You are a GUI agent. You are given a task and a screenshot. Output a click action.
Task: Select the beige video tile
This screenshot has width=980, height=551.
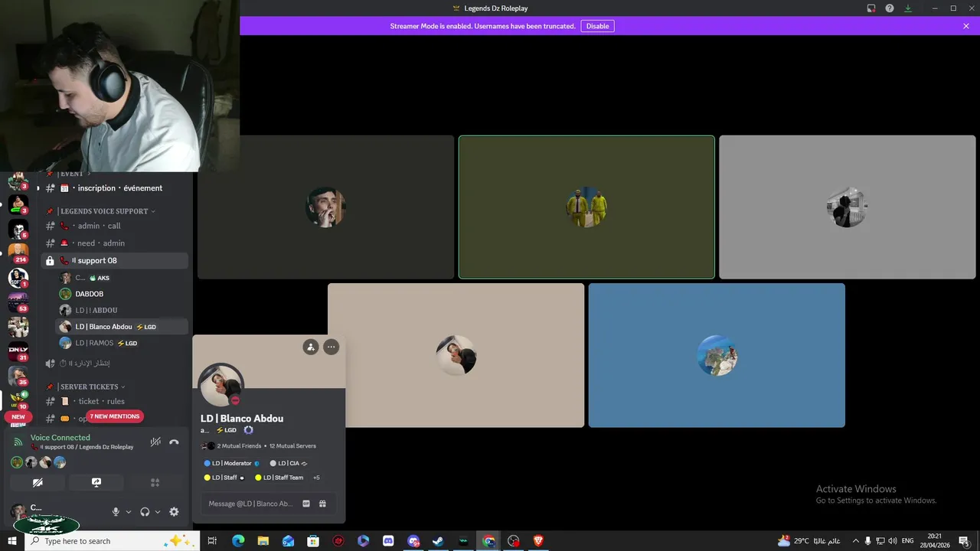point(456,355)
